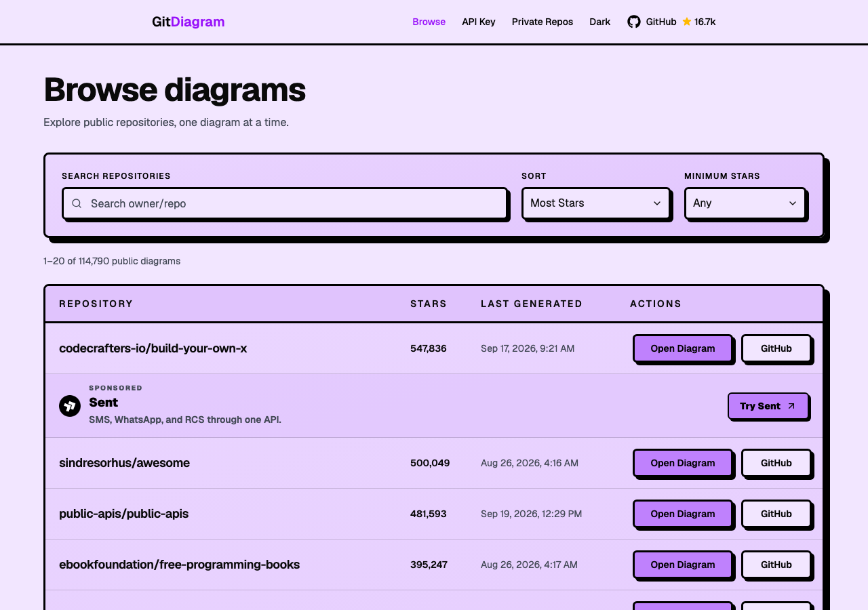Open GitHub for public-apis/public-apis
The image size is (868, 610).
[776, 514]
